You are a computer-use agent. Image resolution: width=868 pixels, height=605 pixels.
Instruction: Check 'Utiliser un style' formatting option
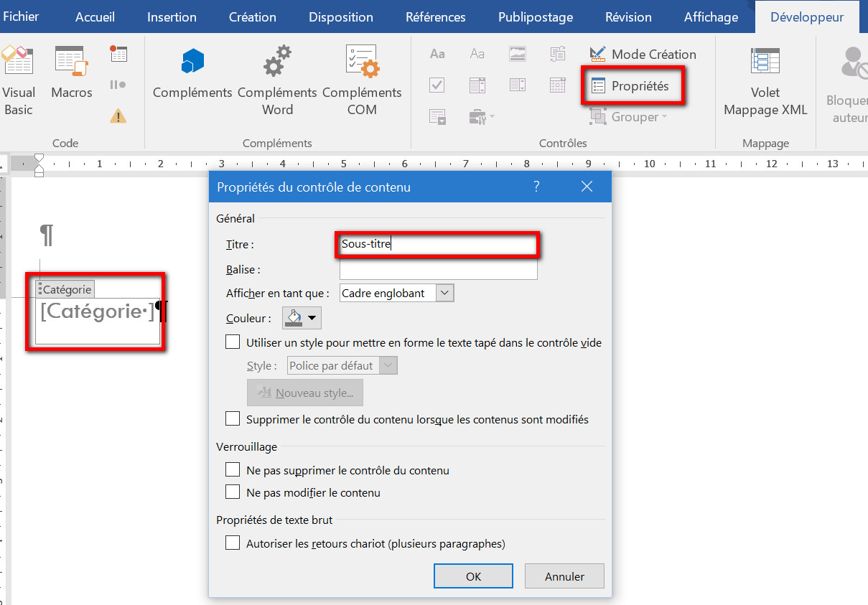click(233, 342)
